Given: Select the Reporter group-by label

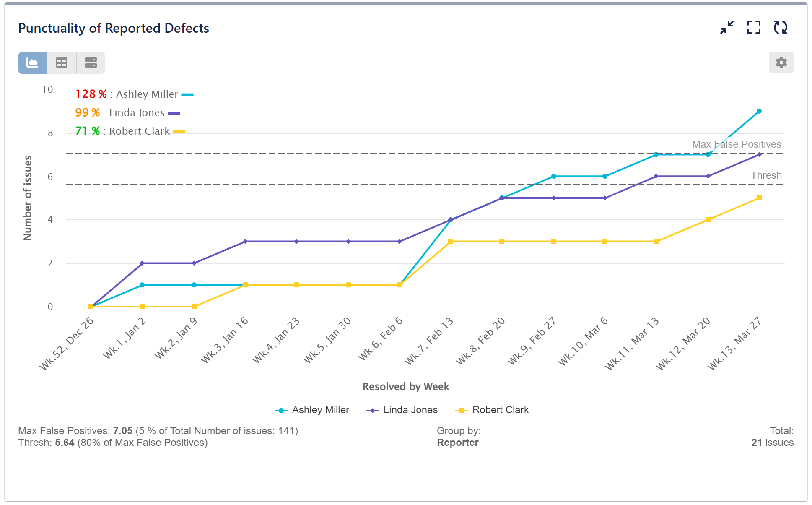Looking at the screenshot, I should 457,442.
